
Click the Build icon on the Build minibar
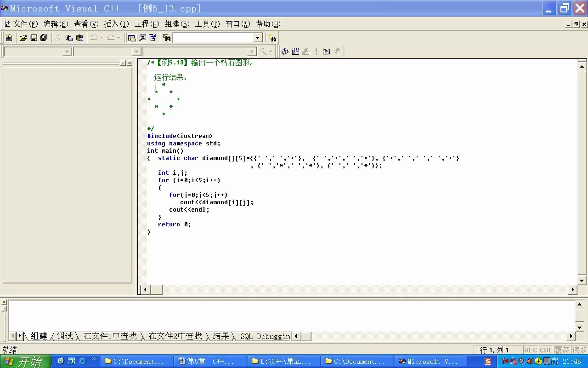pyautogui.click(x=295, y=51)
